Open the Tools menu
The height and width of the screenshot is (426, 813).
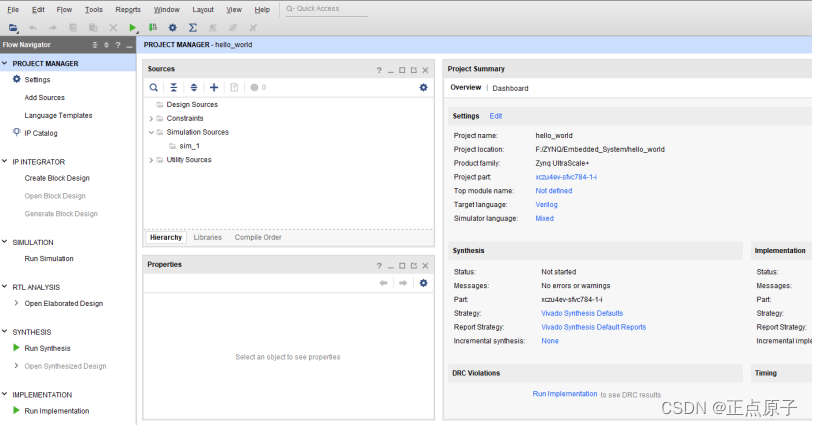click(94, 9)
